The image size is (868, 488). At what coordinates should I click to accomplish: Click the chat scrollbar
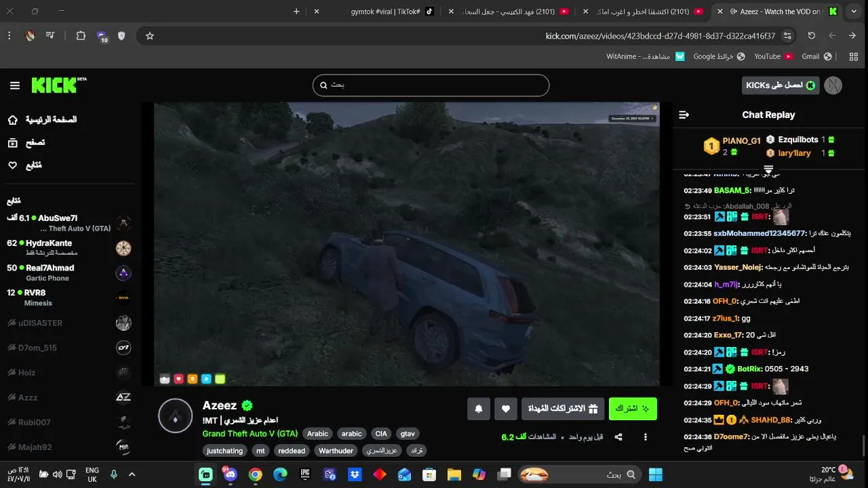pos(863,447)
